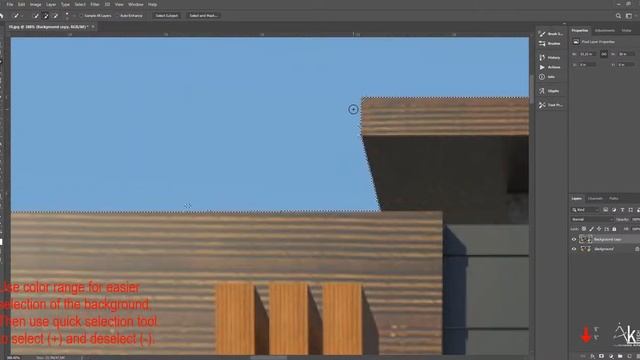Open the Brush Settings panel
This screenshot has width=640, height=360.
(550, 33)
